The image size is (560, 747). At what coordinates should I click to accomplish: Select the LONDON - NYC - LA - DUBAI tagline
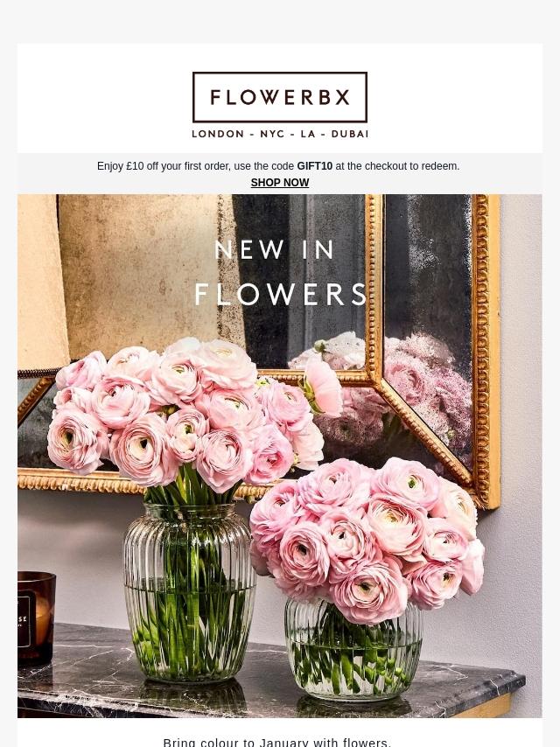[x=280, y=134]
